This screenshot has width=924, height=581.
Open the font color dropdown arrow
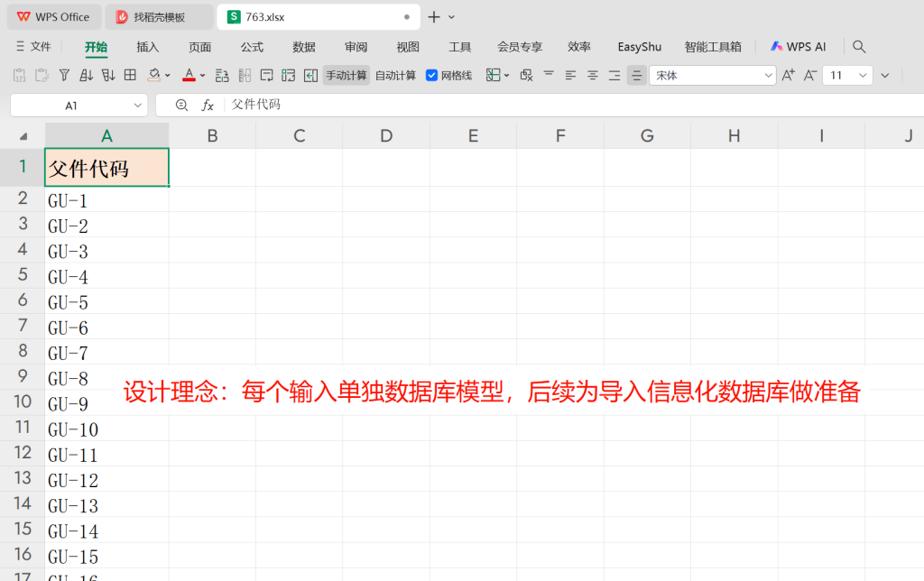(203, 76)
